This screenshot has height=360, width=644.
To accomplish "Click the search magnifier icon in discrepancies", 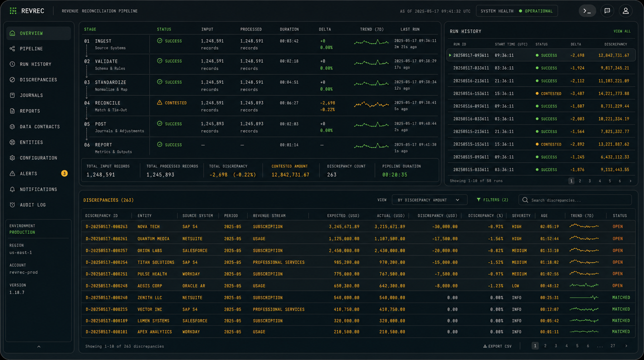I will click(525, 200).
